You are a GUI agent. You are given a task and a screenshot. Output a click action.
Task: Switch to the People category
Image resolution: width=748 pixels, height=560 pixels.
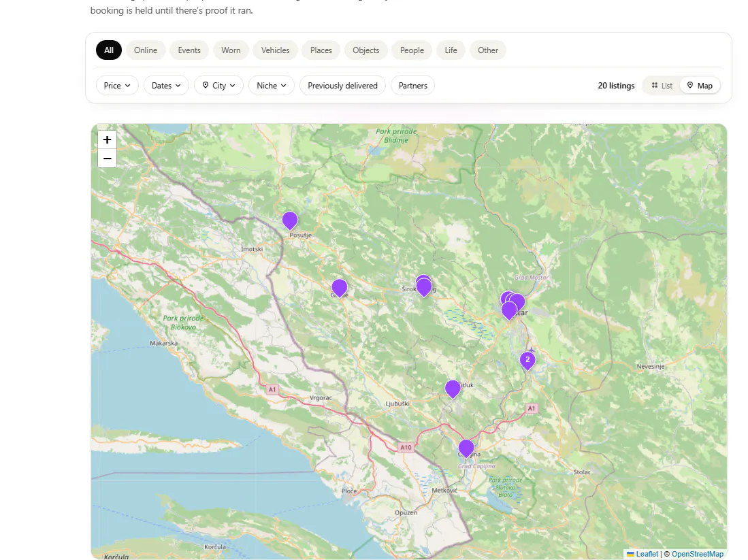(x=412, y=50)
